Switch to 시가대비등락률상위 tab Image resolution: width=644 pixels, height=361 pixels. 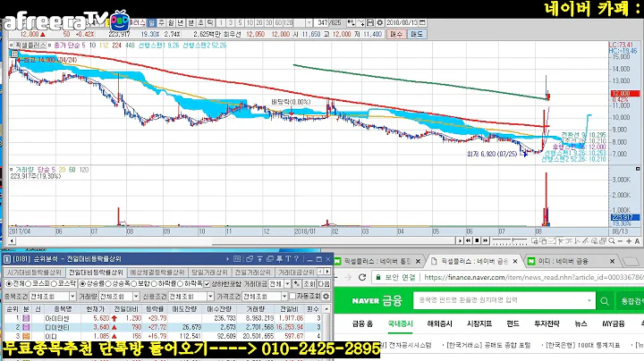(34, 272)
